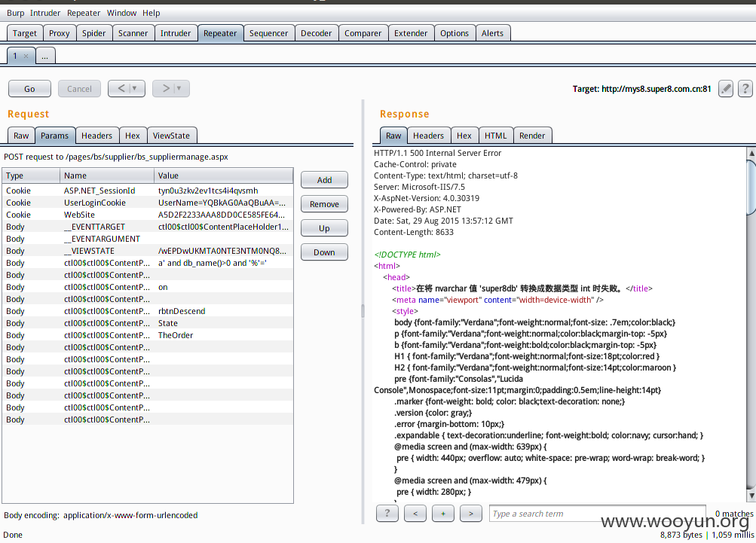Open the Window menu
Viewport: 756px width, 543px height.
[121, 13]
